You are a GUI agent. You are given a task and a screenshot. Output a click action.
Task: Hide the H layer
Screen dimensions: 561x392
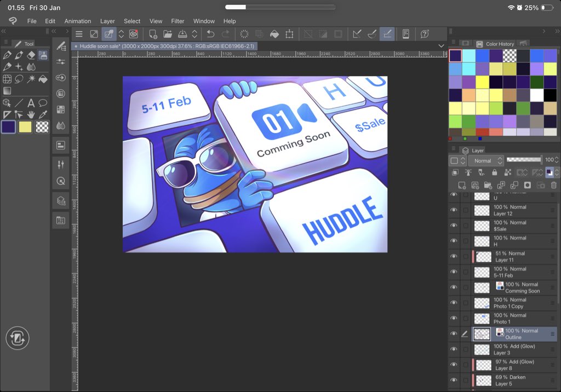click(454, 241)
